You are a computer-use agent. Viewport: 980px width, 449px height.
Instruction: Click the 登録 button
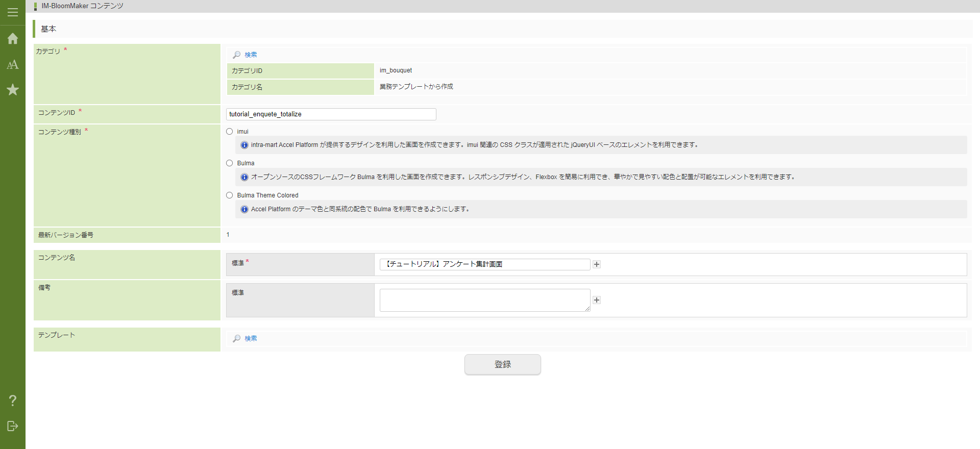(x=503, y=364)
